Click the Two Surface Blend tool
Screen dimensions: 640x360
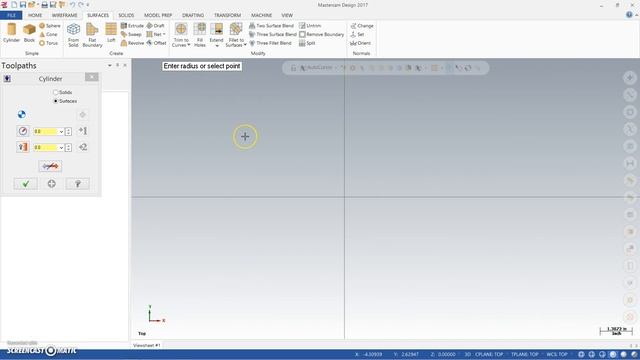coord(271,26)
